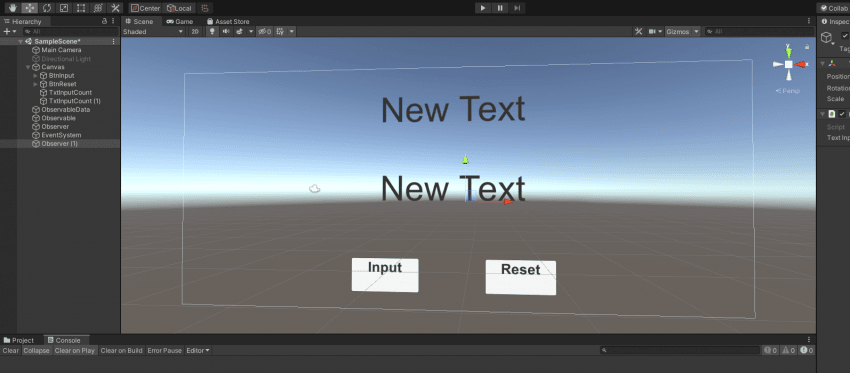The width and height of the screenshot is (850, 373).
Task: Select the Move tool
Action: pyautogui.click(x=29, y=8)
